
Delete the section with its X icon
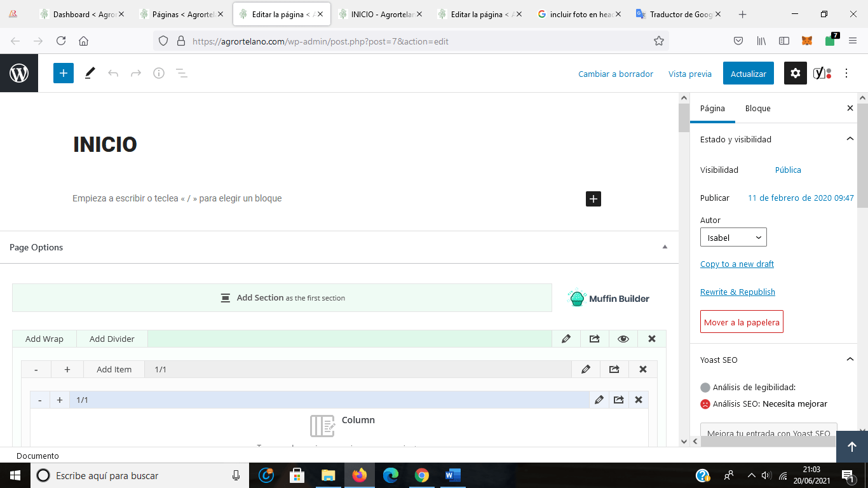point(652,339)
